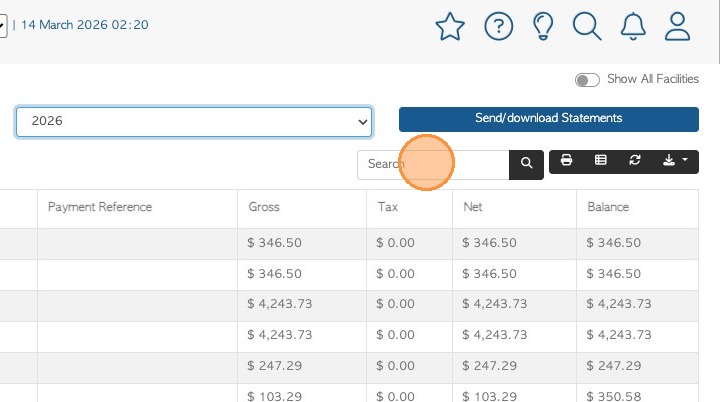The image size is (720, 402).
Task: Click the dark search submit button
Action: (x=526, y=164)
